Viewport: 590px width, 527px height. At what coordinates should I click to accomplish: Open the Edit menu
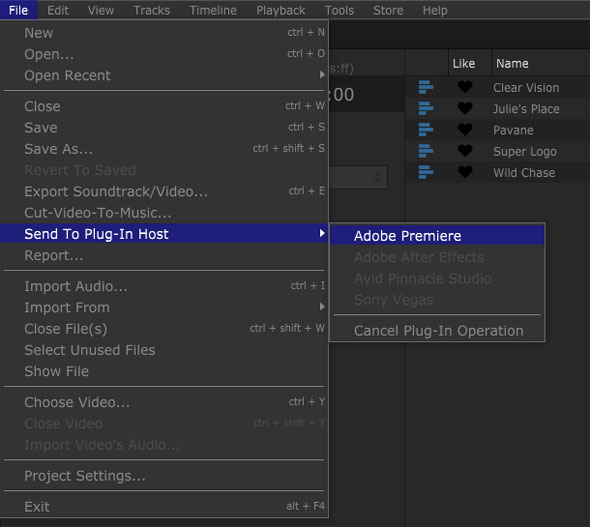(x=58, y=10)
